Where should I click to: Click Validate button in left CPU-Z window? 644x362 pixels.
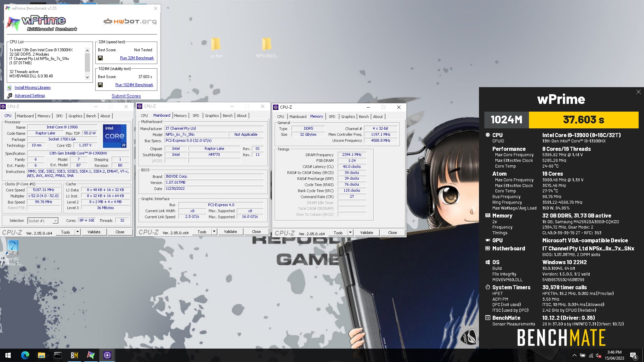click(x=94, y=232)
